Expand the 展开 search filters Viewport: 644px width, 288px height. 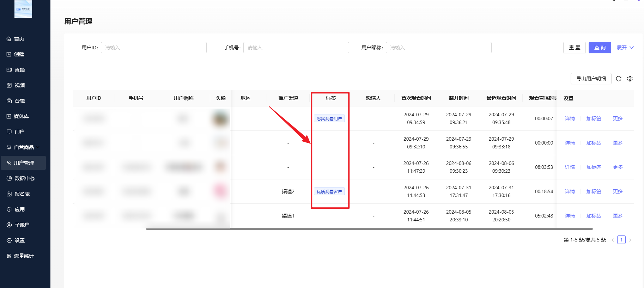(x=625, y=48)
